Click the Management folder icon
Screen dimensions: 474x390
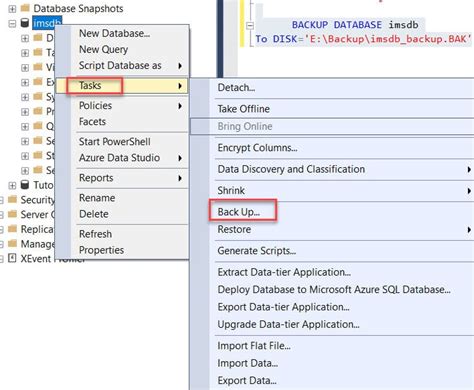click(12, 243)
